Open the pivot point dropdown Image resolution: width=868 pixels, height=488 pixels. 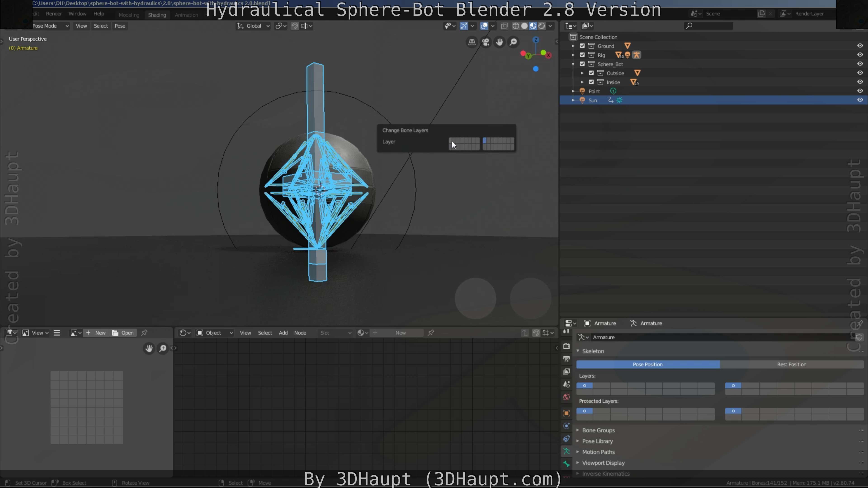pos(281,26)
